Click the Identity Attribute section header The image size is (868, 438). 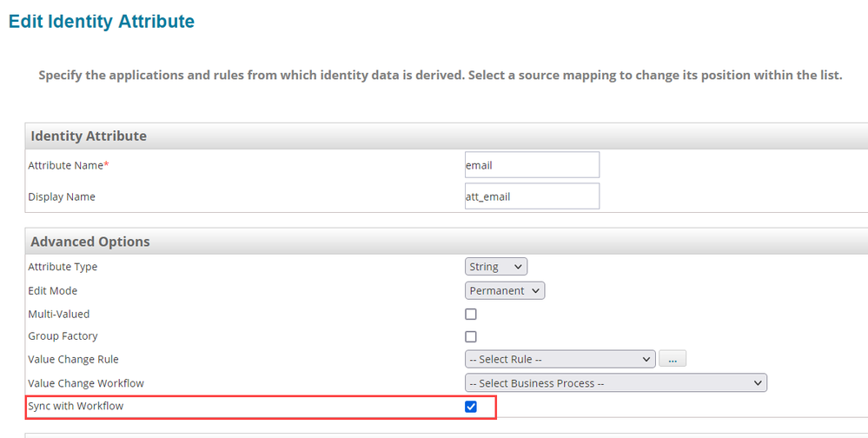pyautogui.click(x=89, y=136)
